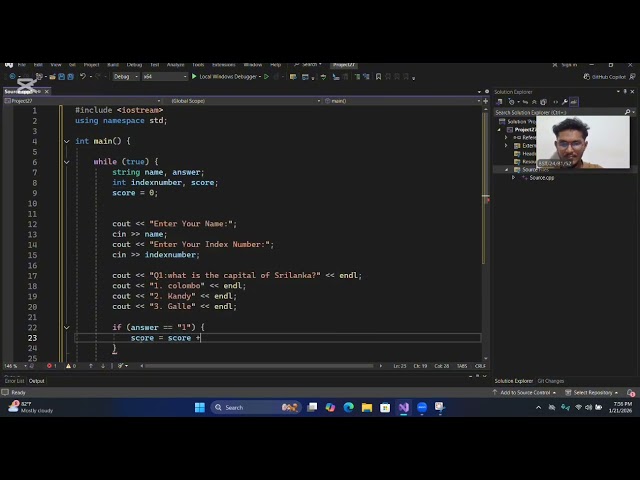
Task: Expand References node in Solution Explorer
Action: coord(506,138)
